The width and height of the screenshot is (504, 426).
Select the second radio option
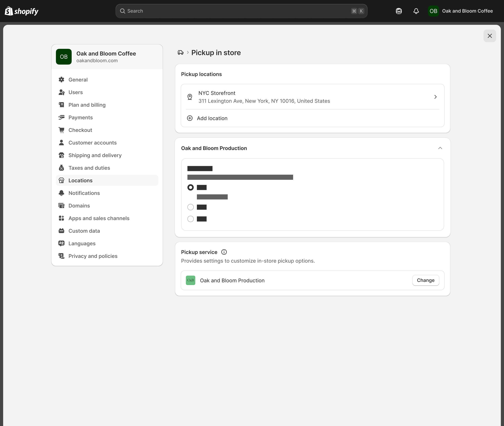coord(191,207)
